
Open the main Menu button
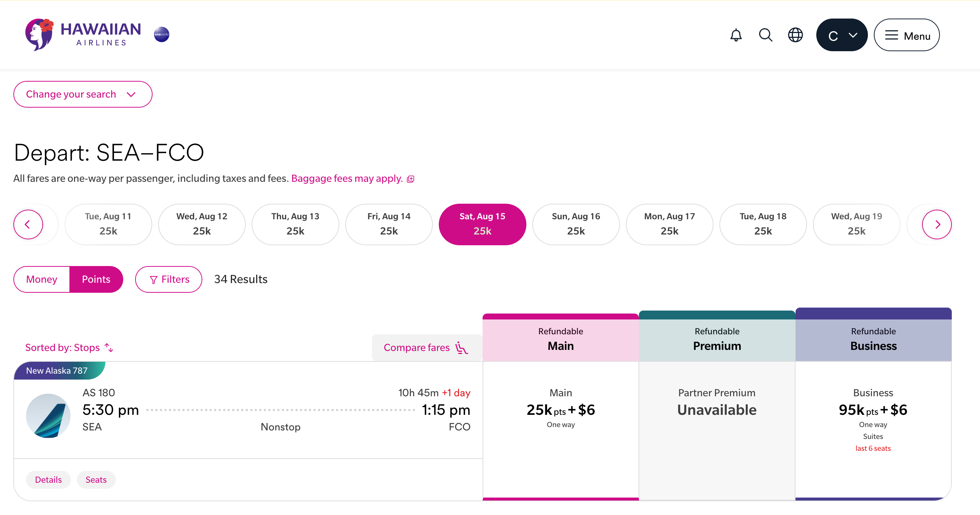click(906, 35)
